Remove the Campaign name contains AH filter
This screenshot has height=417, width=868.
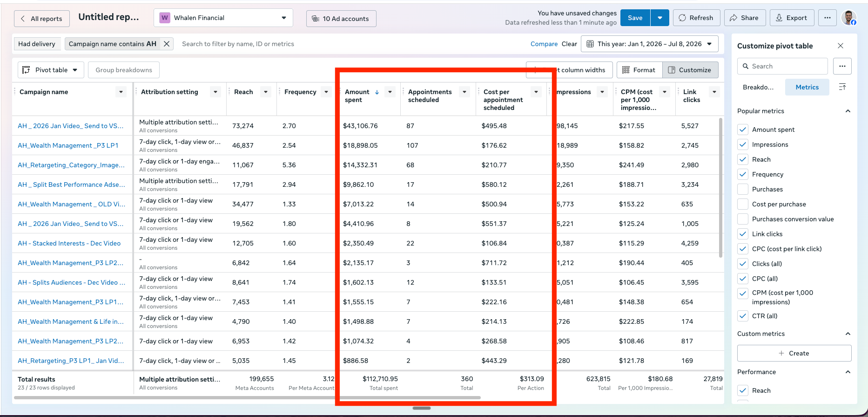tap(166, 44)
